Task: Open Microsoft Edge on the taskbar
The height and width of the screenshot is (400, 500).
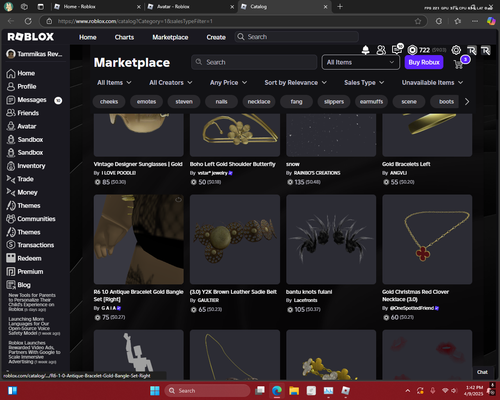Action: (276, 390)
